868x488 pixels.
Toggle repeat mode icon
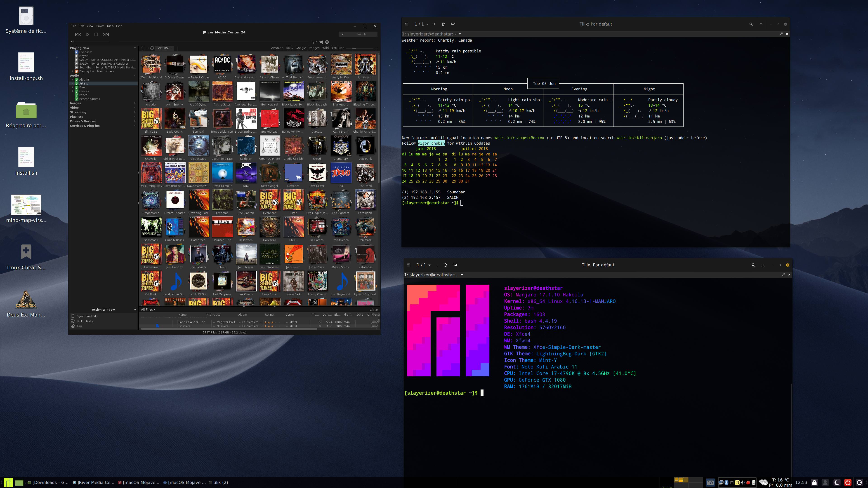click(314, 42)
